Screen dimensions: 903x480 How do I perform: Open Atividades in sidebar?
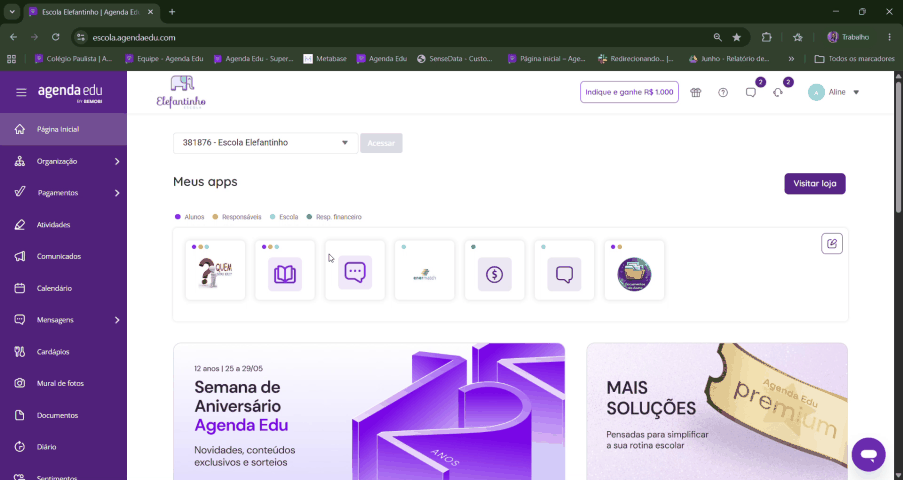pyautogui.click(x=63, y=225)
